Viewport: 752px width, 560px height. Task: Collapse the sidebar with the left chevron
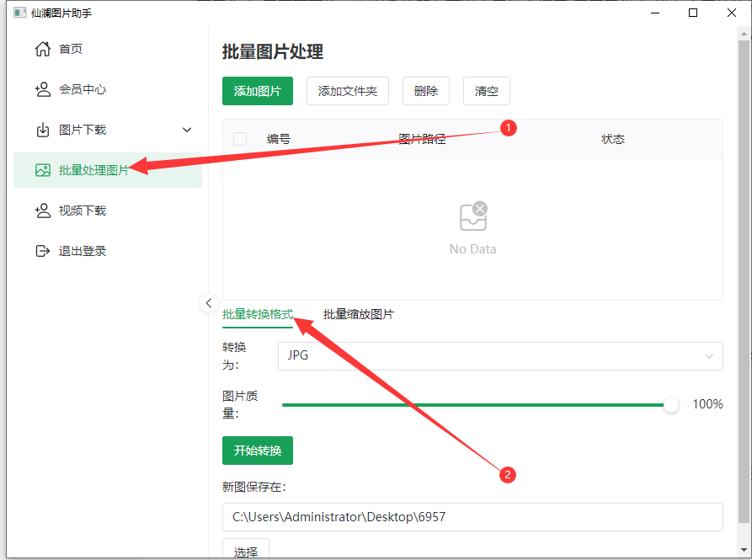pos(209,303)
